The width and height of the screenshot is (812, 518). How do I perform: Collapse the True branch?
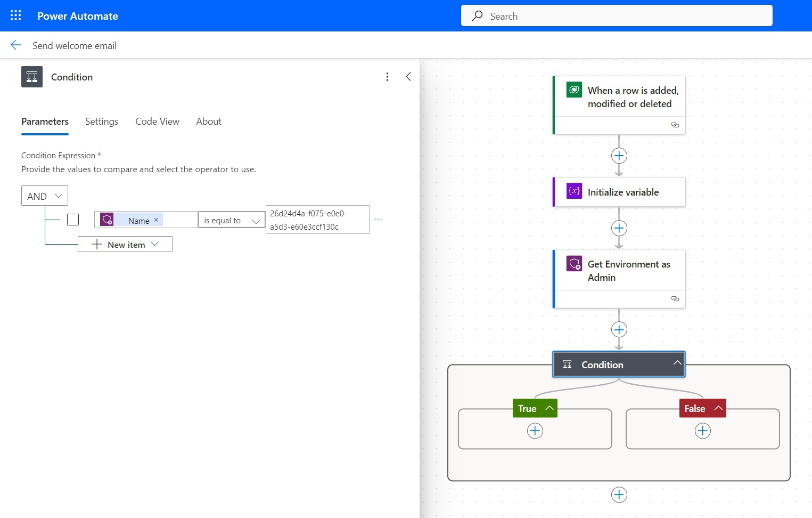549,408
